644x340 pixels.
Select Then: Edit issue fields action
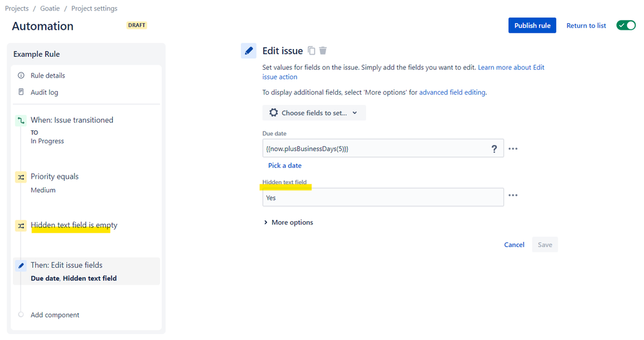[86, 272]
